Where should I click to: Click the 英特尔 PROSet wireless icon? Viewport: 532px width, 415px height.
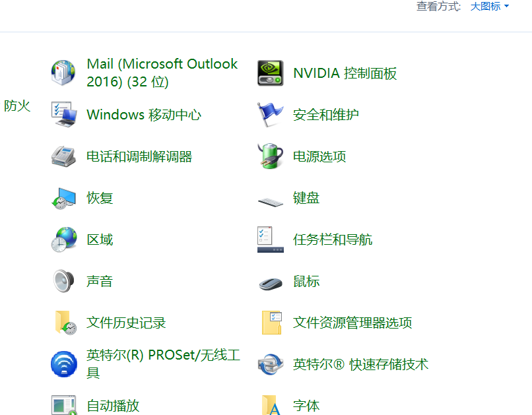pos(64,364)
